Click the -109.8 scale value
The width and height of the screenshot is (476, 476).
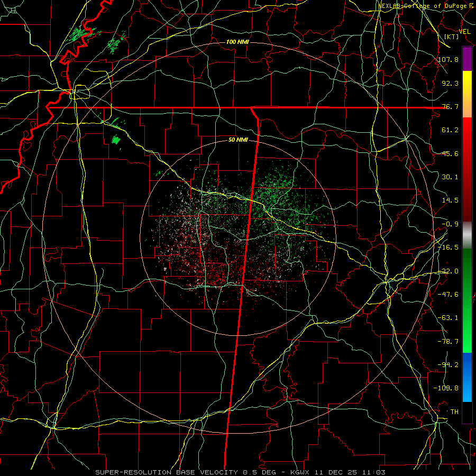(x=446, y=388)
